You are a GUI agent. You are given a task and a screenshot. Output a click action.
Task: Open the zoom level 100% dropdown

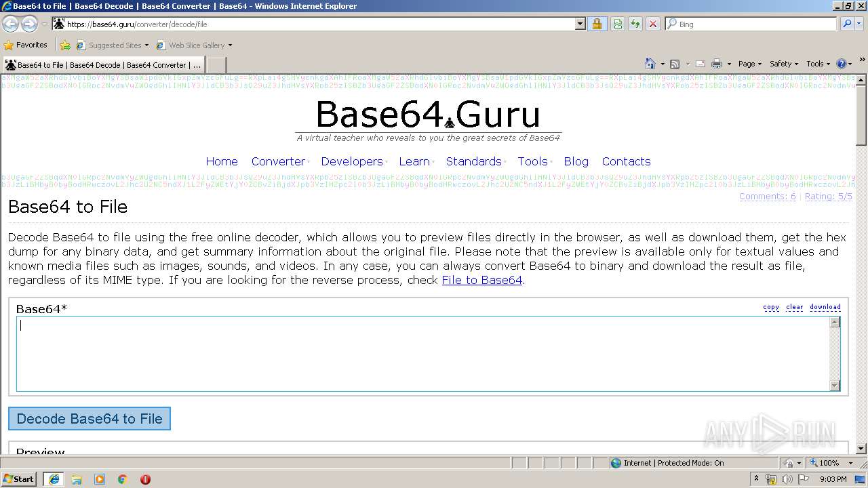[850, 463]
